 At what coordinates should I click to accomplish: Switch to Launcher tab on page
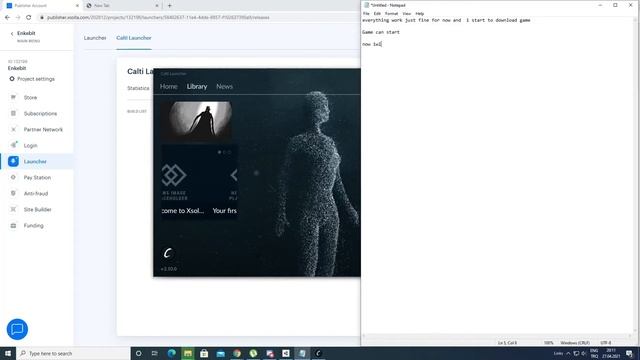click(95, 38)
